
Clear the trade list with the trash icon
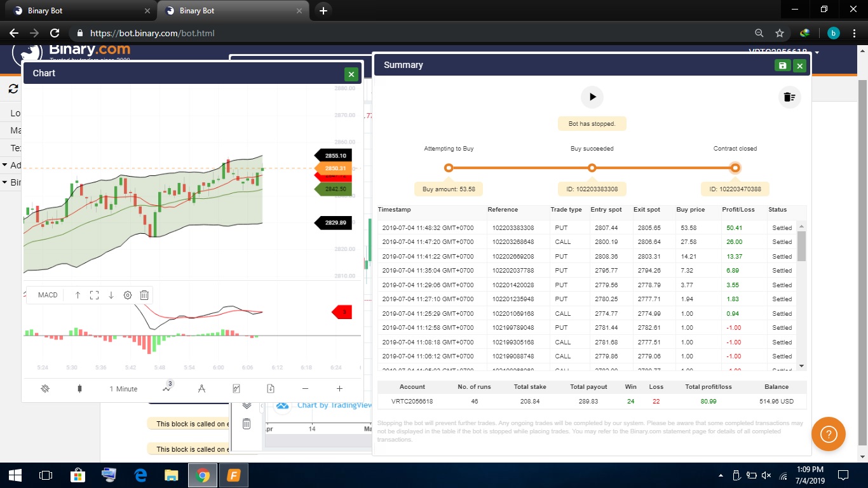789,97
